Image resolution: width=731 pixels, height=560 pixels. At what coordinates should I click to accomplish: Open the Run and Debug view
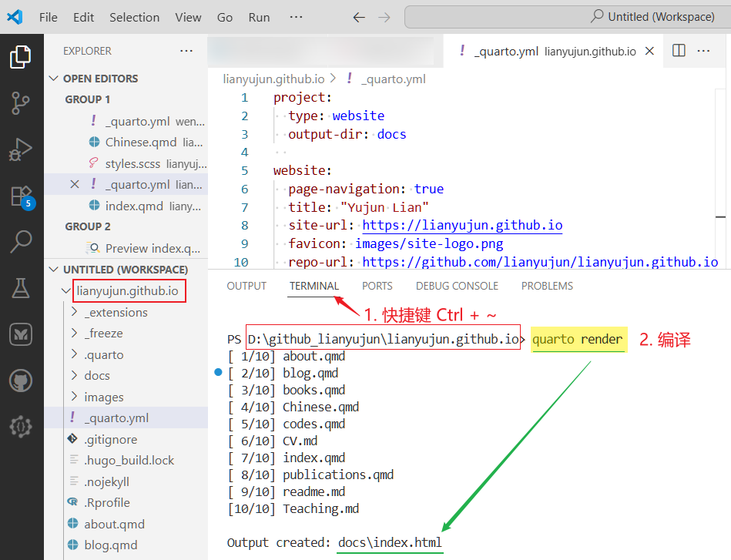(x=21, y=149)
